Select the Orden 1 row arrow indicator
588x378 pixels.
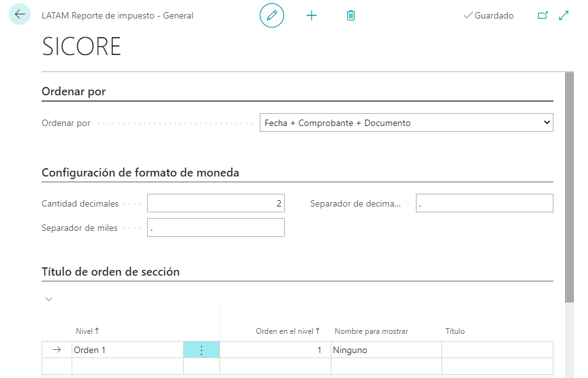[57, 350]
